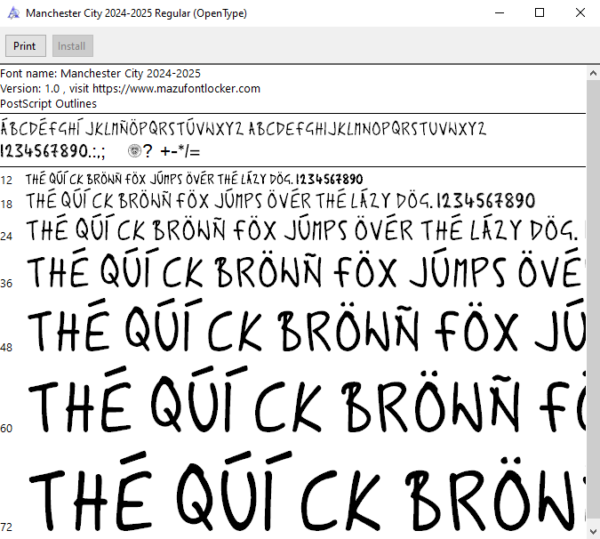Click the Font name line text

[100, 73]
